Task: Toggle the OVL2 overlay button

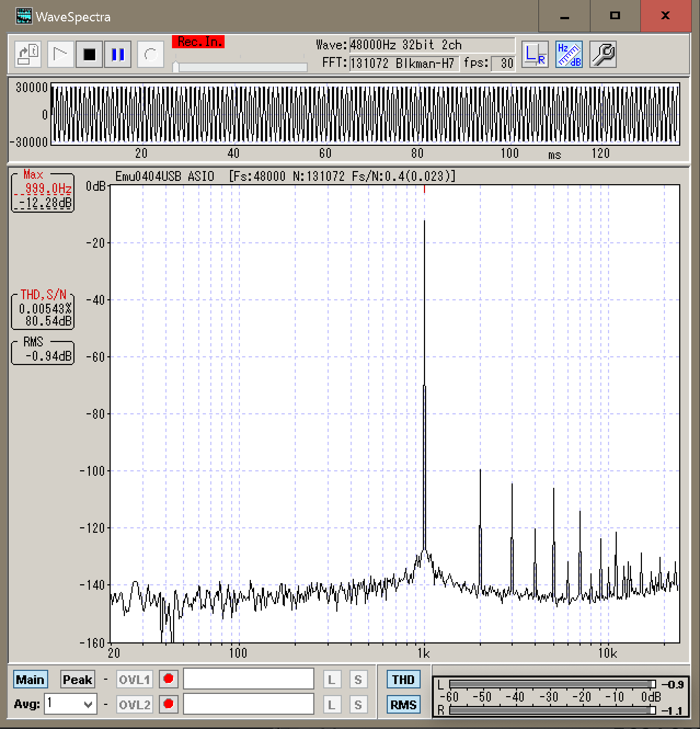Action: (135, 704)
